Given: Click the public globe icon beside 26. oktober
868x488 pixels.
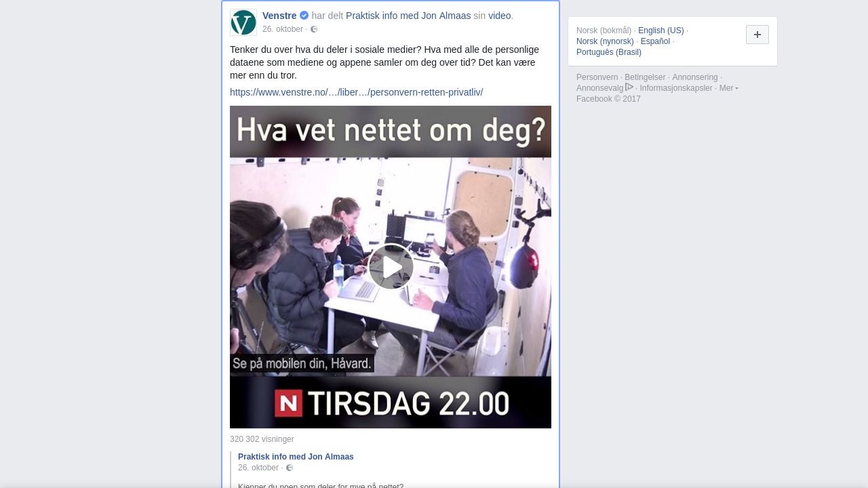Looking at the screenshot, I should 314,29.
